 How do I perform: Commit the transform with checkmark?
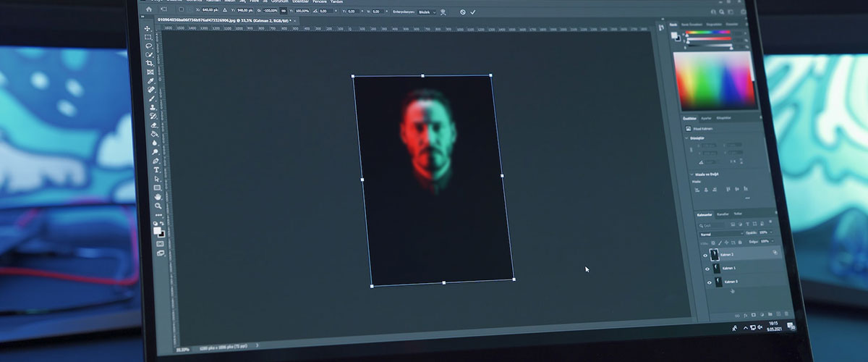pos(472,12)
